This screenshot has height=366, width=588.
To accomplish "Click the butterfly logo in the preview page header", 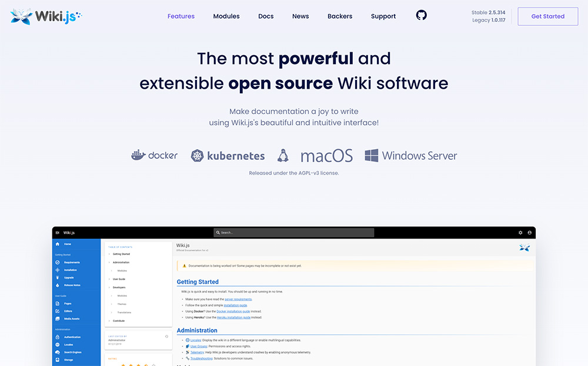I will tap(524, 247).
